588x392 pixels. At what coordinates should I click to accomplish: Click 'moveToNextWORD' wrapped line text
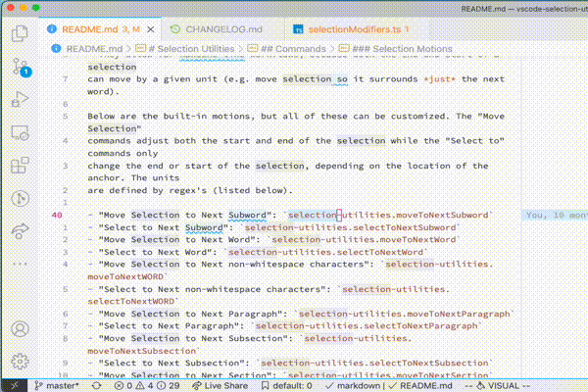tap(125, 276)
